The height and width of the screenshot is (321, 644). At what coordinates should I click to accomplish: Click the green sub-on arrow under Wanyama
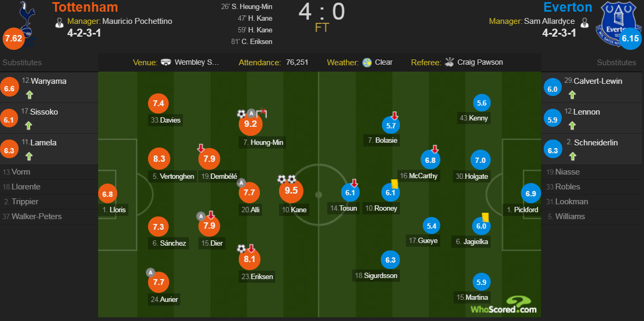[29, 96]
